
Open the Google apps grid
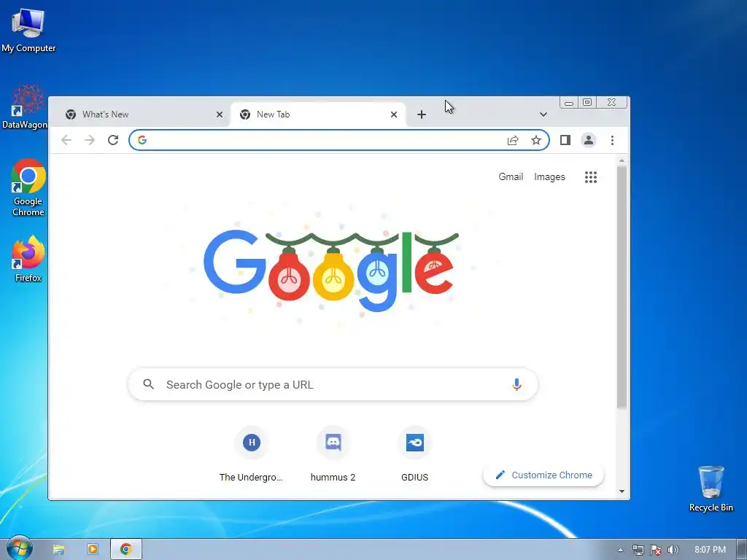pos(591,177)
